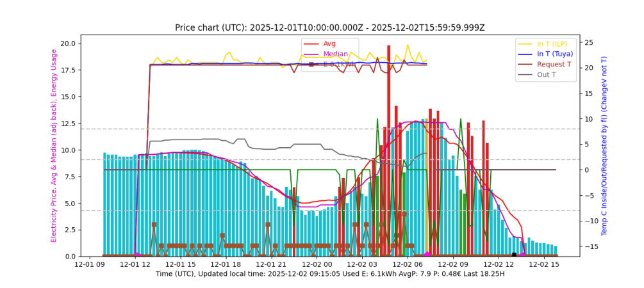The height and width of the screenshot is (288, 644).
Task: Click the -15 tick on right axis
Action: 591,246
